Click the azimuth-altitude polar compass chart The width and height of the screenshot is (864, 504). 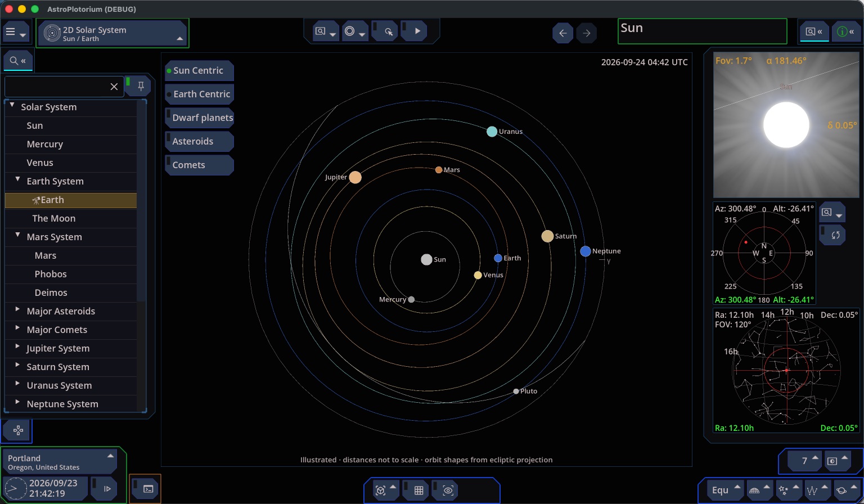[x=764, y=253]
